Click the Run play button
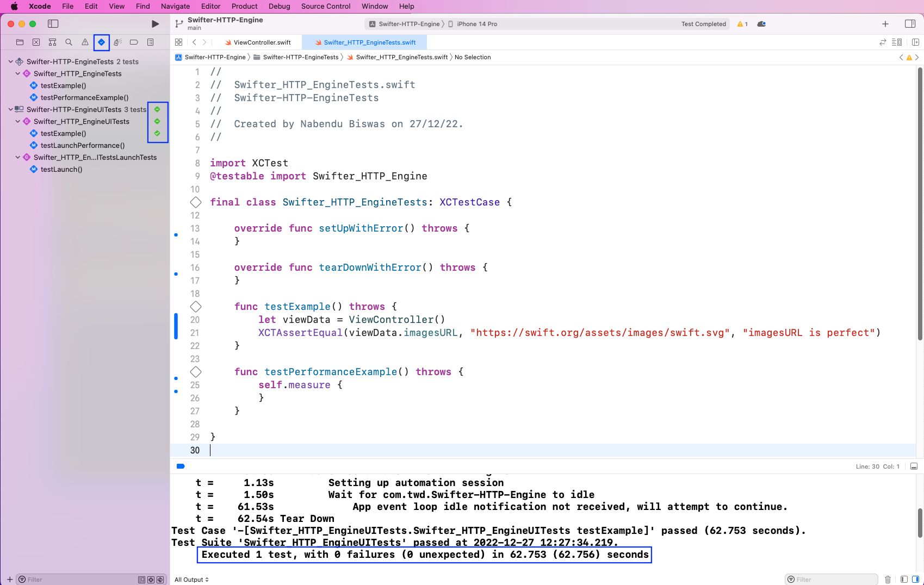 pyautogui.click(x=155, y=24)
